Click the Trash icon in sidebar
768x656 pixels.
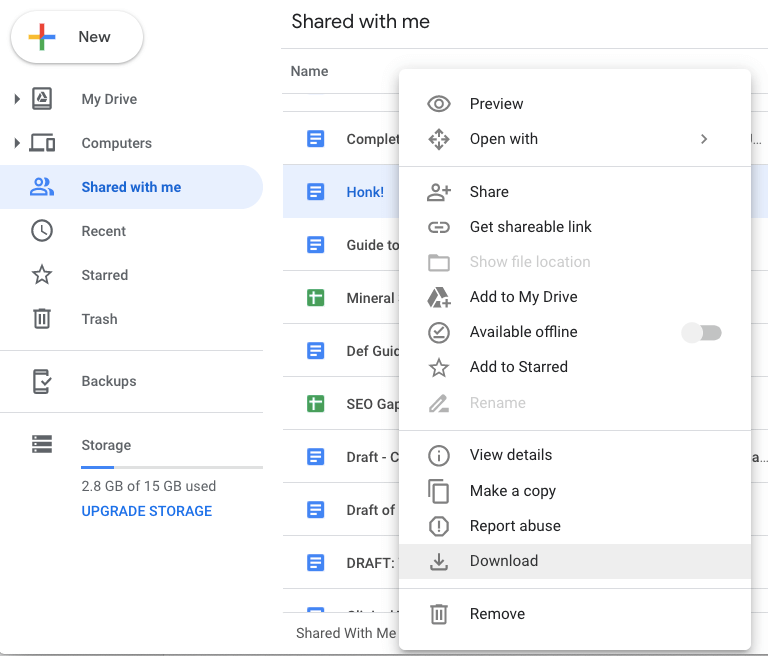[x=42, y=319]
